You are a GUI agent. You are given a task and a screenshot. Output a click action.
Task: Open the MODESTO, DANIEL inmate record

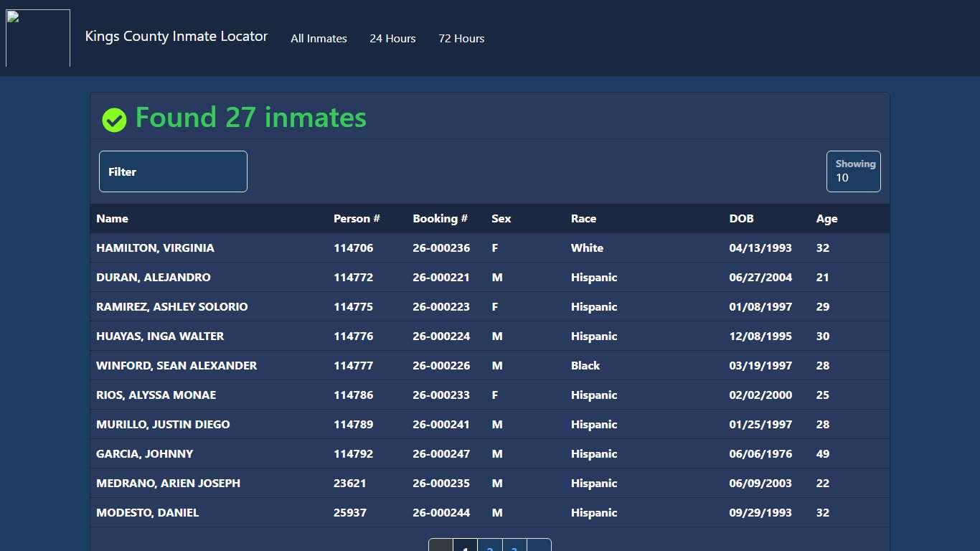[x=147, y=512]
